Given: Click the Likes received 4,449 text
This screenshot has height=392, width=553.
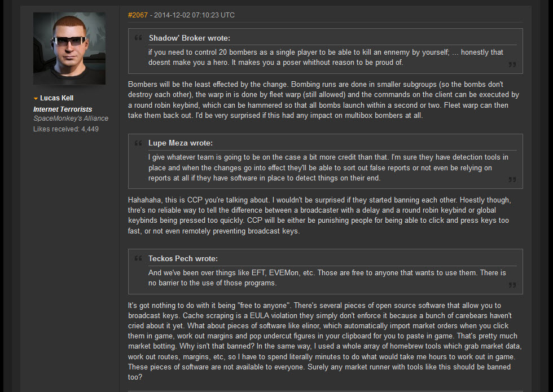Looking at the screenshot, I should [x=66, y=129].
